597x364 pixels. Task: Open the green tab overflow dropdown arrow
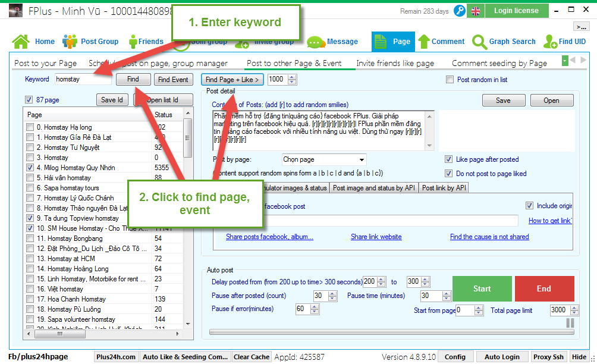(565, 61)
